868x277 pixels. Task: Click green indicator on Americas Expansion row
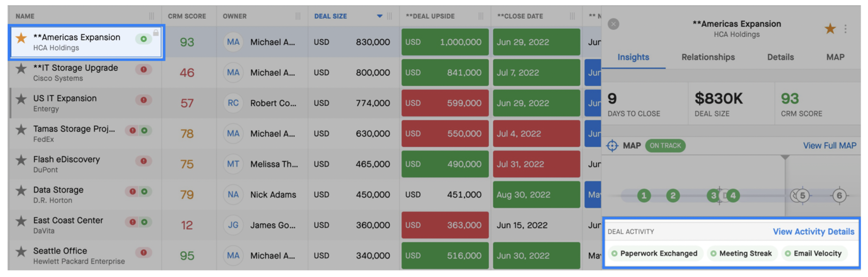[143, 39]
